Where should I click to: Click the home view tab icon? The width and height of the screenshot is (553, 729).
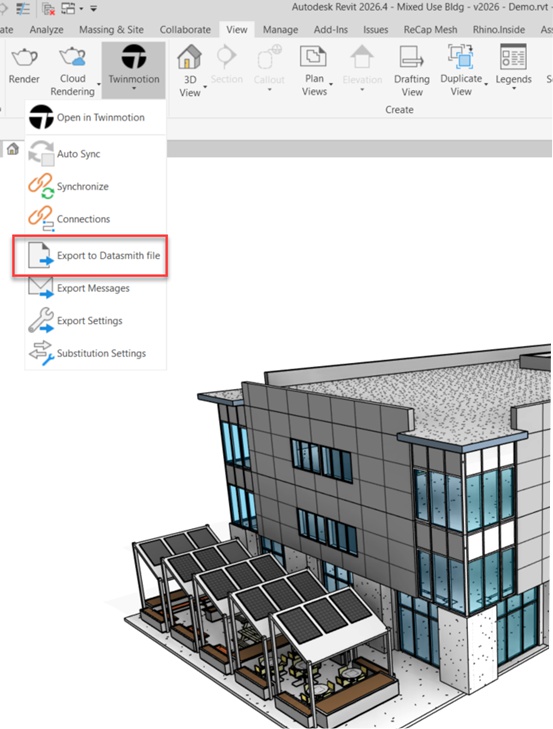coord(13,149)
